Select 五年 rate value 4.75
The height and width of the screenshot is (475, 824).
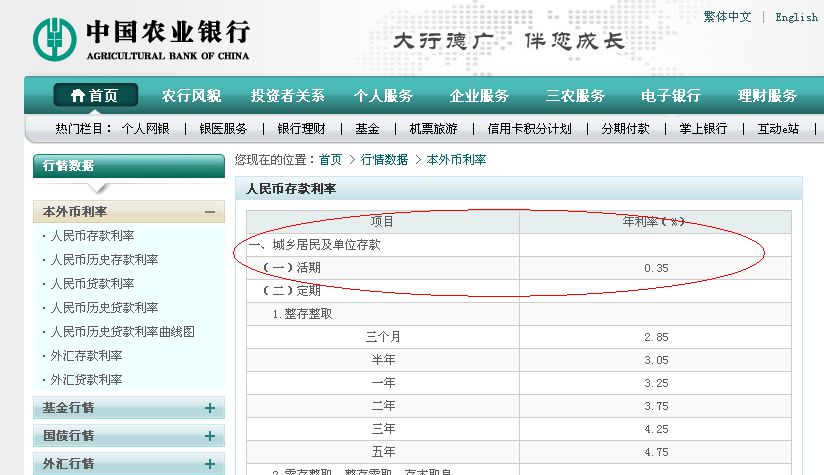pos(656,452)
